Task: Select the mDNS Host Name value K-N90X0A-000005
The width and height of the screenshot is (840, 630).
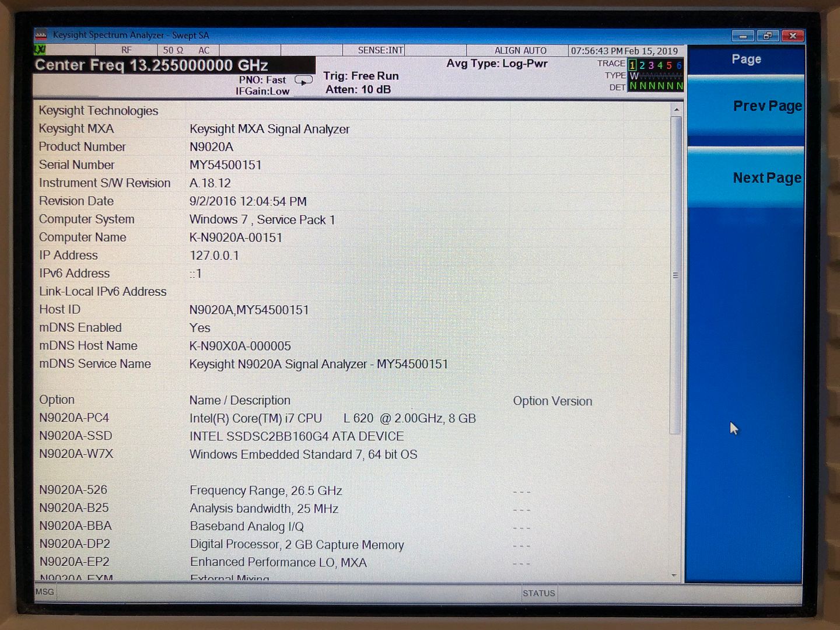Action: coord(240,346)
